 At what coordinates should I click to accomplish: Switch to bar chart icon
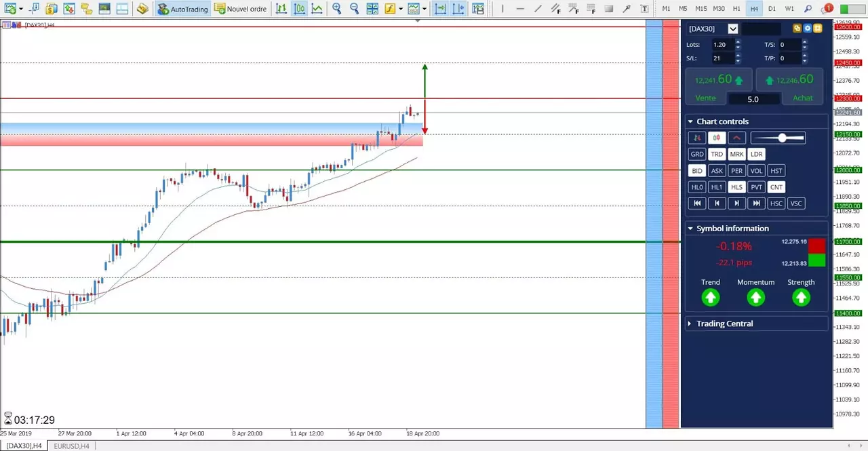pos(281,9)
